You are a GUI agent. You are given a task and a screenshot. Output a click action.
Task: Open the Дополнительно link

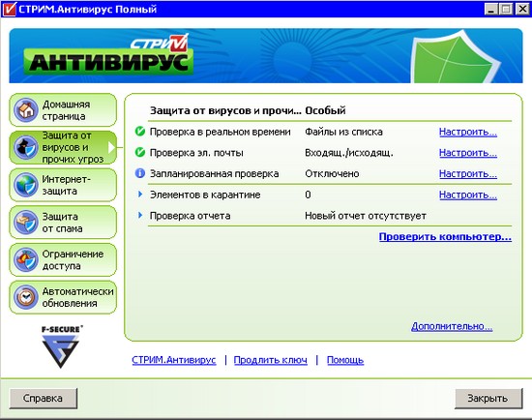452,326
